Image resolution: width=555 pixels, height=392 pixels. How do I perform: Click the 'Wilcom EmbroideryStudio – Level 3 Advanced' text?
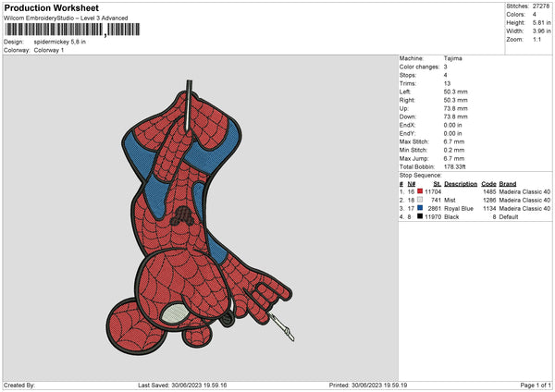[66, 18]
